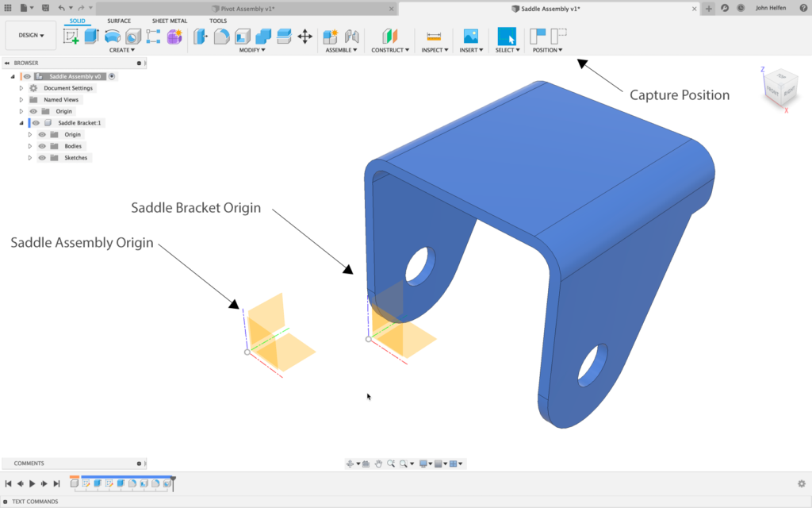Open timeline settings gear
The height and width of the screenshot is (508, 812).
coord(802,483)
